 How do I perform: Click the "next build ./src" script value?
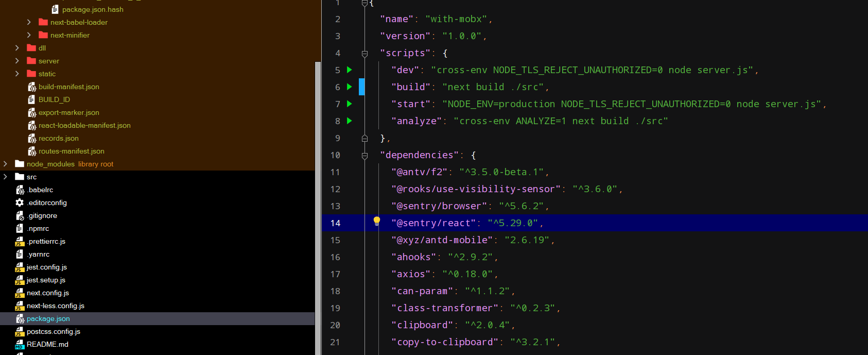(x=493, y=87)
